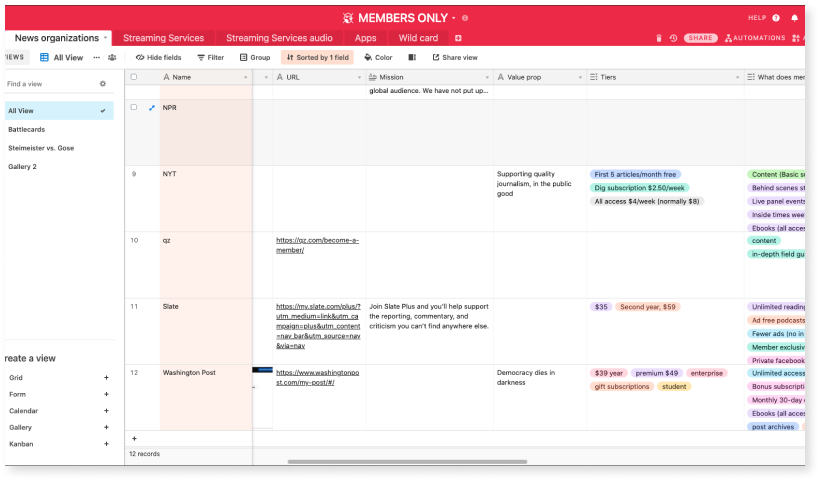This screenshot has width=821, height=481.
Task: Open row height icon in toolbar
Action: 412,58
